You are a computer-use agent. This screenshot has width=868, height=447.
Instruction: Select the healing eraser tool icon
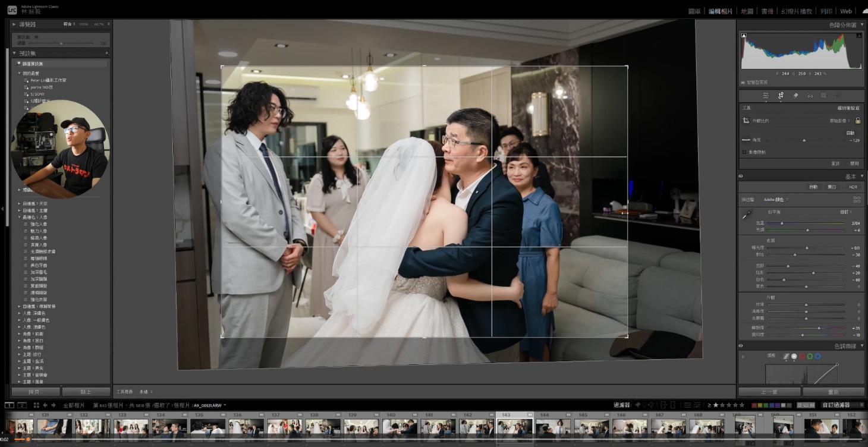pyautogui.click(x=795, y=95)
